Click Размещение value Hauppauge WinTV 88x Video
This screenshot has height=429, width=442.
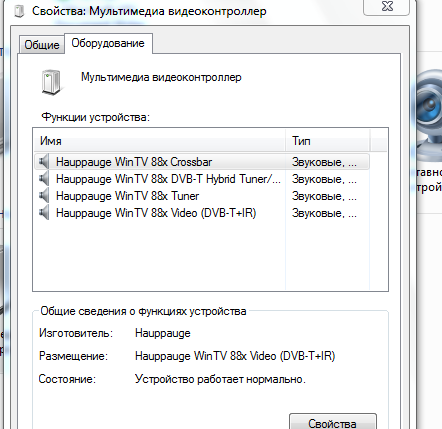click(235, 356)
